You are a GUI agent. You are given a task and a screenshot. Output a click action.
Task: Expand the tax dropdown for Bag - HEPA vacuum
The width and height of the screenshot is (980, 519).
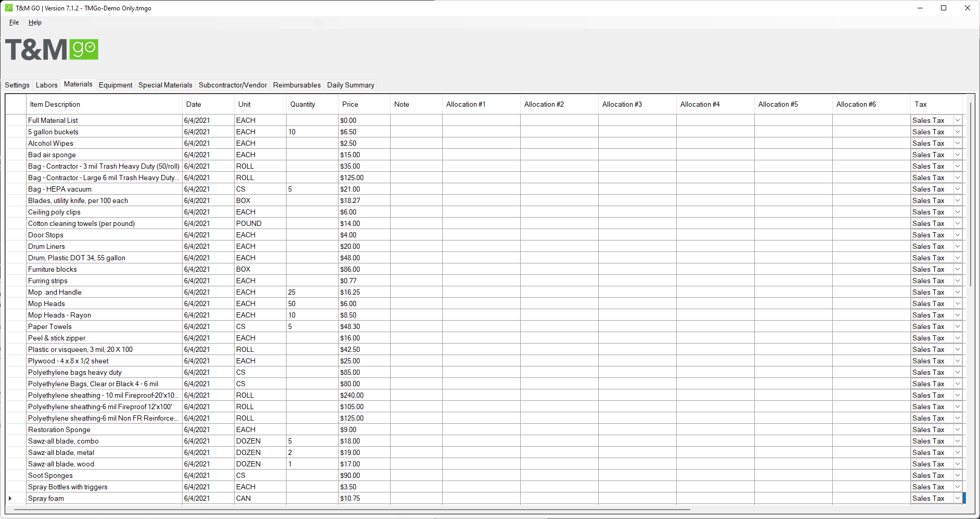pos(957,189)
